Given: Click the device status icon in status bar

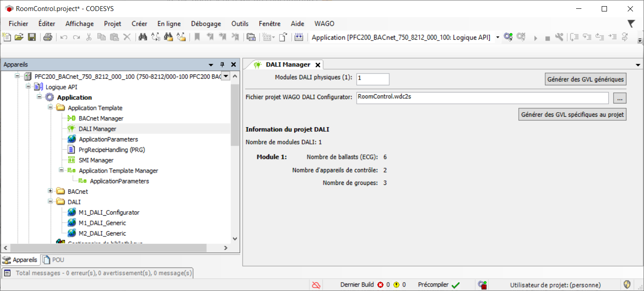Looking at the screenshot, I should [x=483, y=285].
